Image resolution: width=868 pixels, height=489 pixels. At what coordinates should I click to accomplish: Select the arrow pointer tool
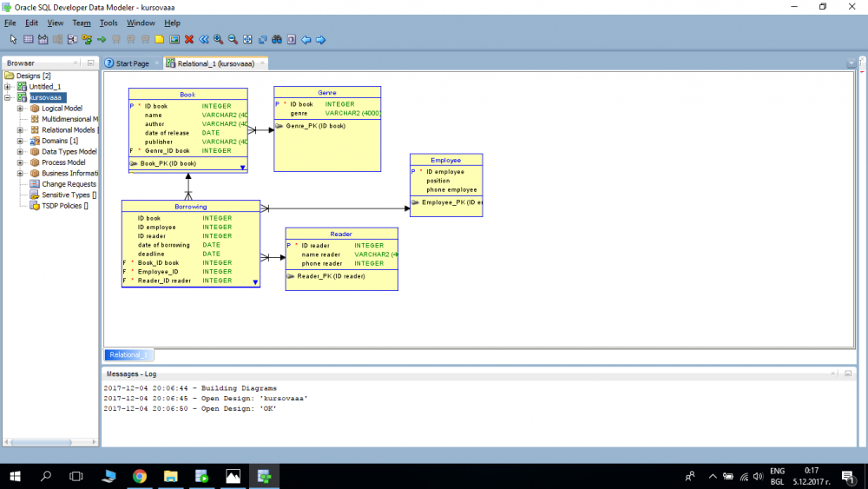[13, 39]
